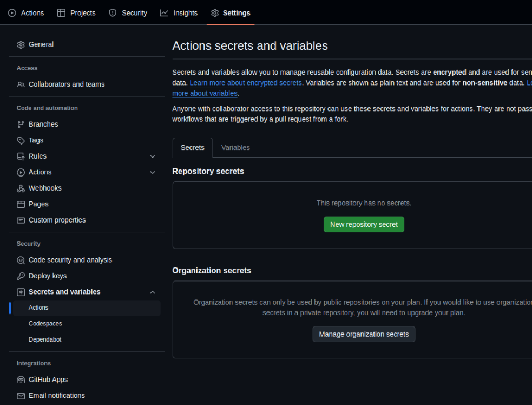
Task: Open Learn more about encrypted secrets link
Action: (246, 83)
